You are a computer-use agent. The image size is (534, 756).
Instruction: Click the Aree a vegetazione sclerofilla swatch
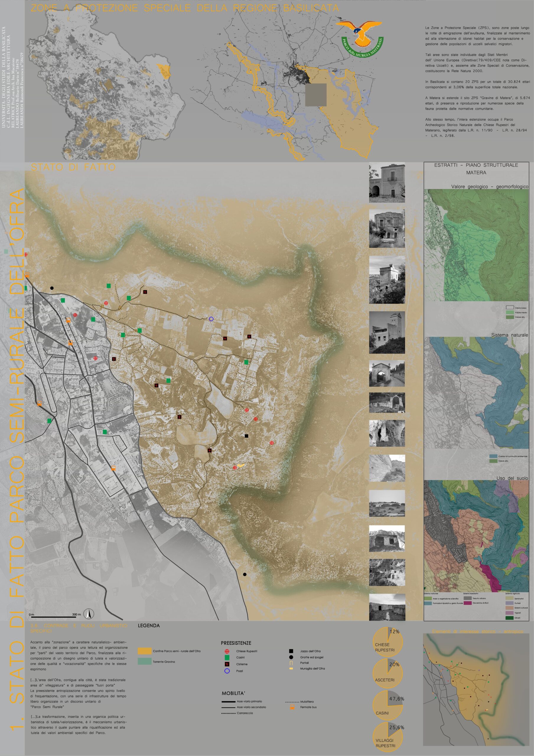[x=428, y=598]
